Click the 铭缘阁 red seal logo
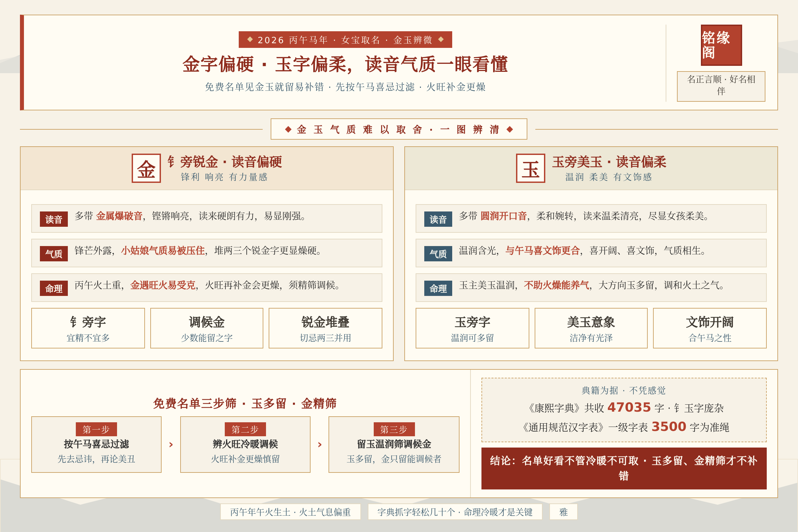The width and height of the screenshot is (798, 532). pyautogui.click(x=721, y=45)
